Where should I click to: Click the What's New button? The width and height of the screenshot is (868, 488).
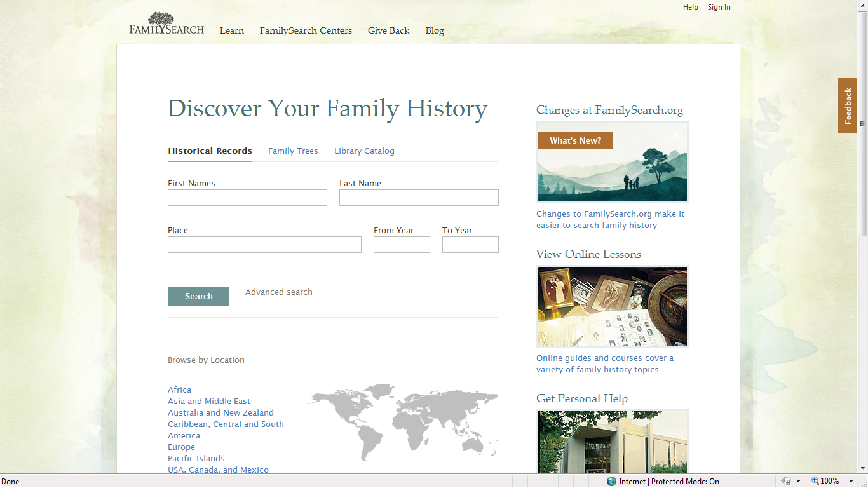click(575, 140)
